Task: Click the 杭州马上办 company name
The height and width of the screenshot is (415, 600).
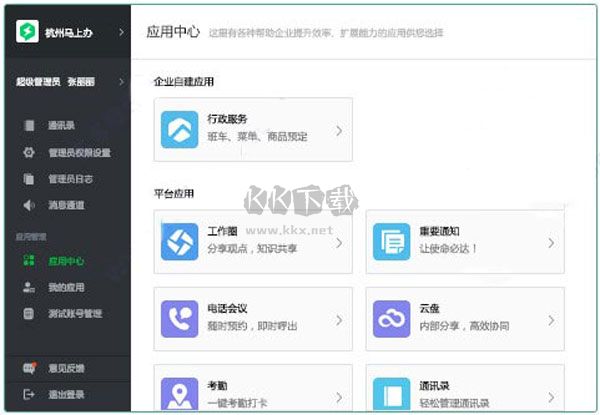Action: [69, 33]
